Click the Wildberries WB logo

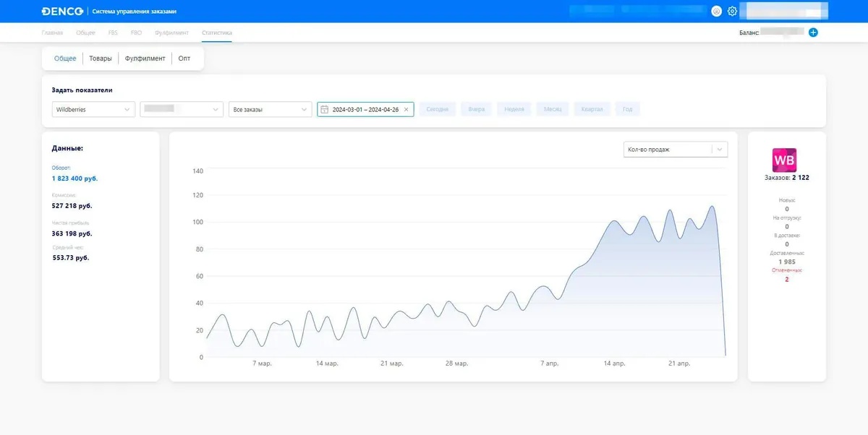785,160
